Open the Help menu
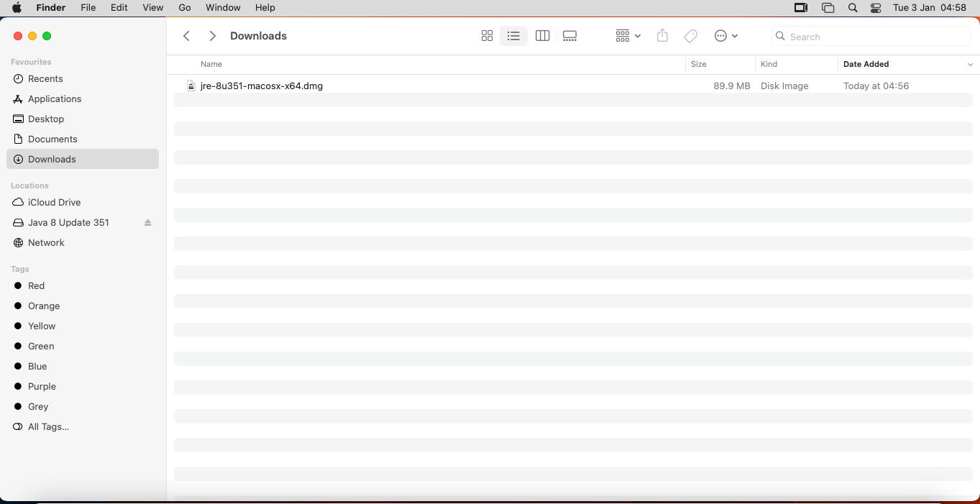Screen dimensions: 980x504 [x=265, y=8]
